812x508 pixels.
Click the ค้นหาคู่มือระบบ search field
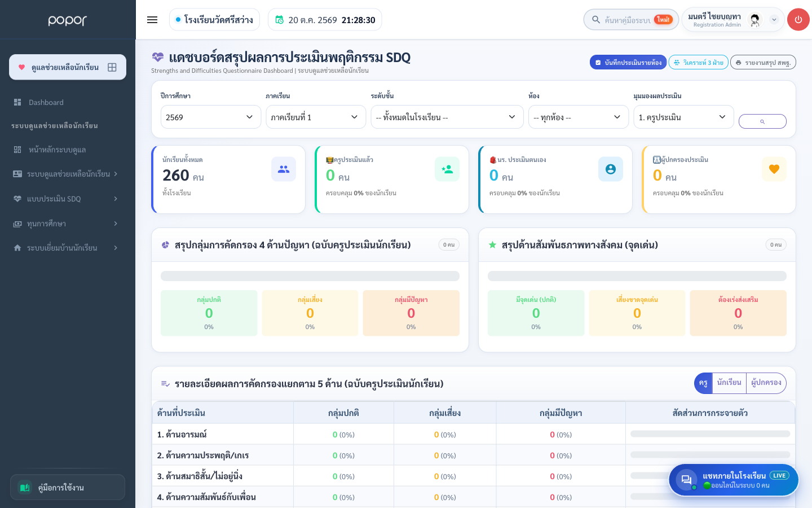pos(631,20)
